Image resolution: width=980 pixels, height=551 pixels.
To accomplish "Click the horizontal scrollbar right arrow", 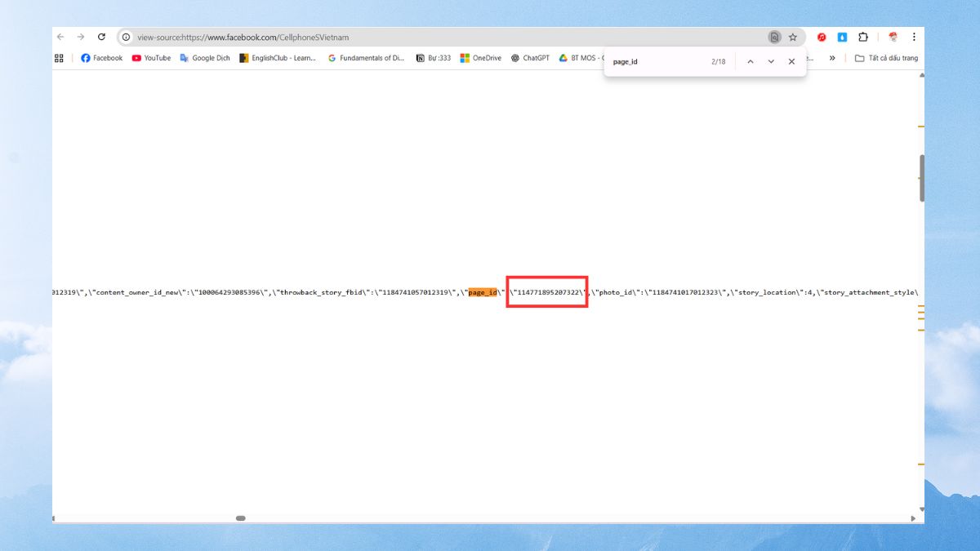I will coord(914,518).
